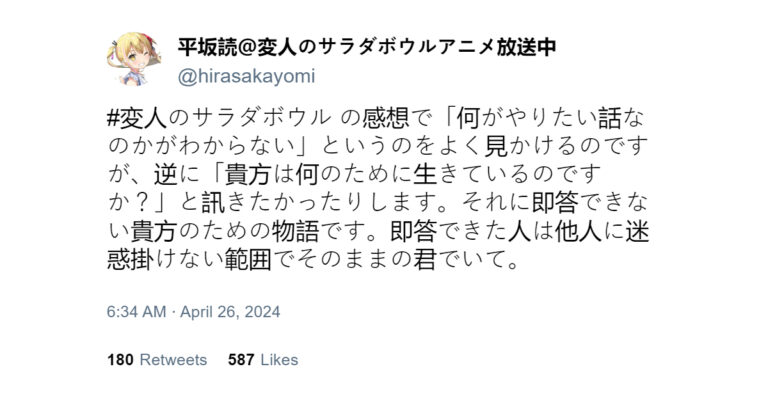Screen dimensions: 768x401
Task: Click the word 感想 in the tweet
Action: click(x=385, y=118)
